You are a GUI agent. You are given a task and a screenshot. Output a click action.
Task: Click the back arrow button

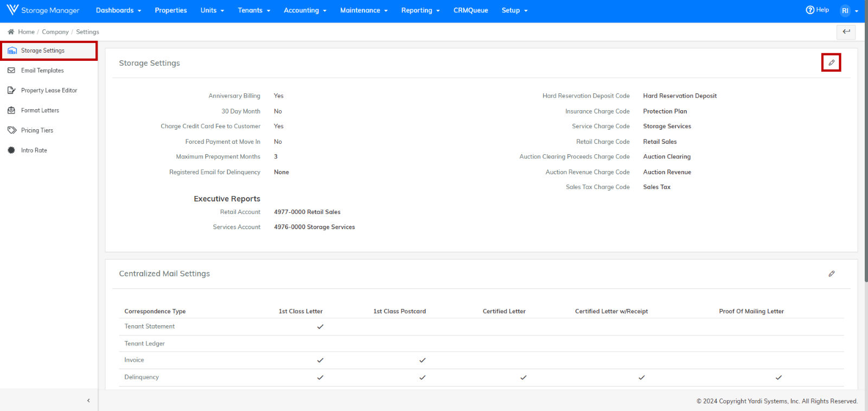(x=846, y=31)
